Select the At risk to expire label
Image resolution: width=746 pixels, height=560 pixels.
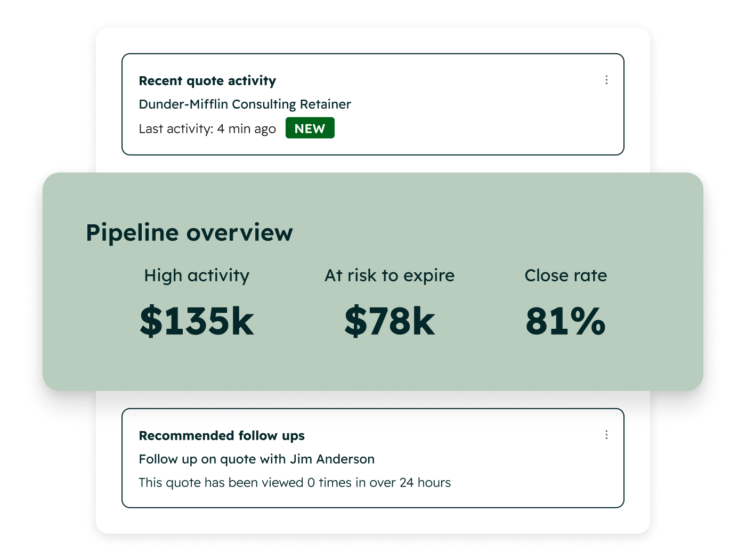(390, 275)
